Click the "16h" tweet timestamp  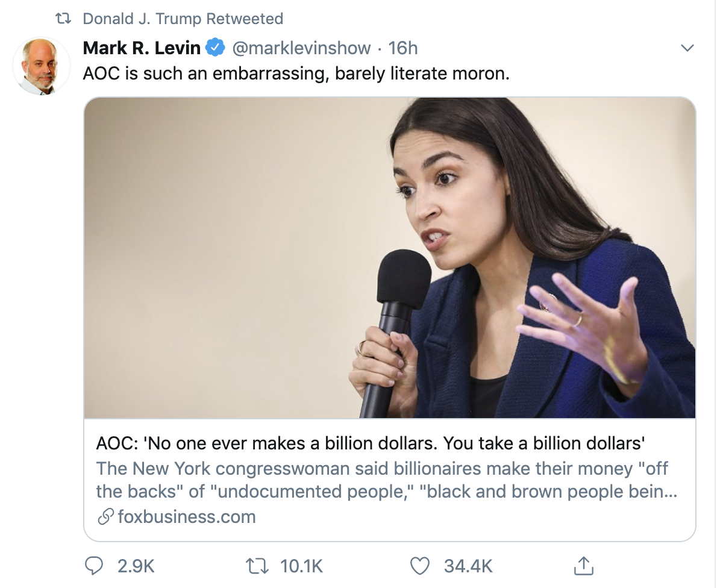(x=403, y=48)
